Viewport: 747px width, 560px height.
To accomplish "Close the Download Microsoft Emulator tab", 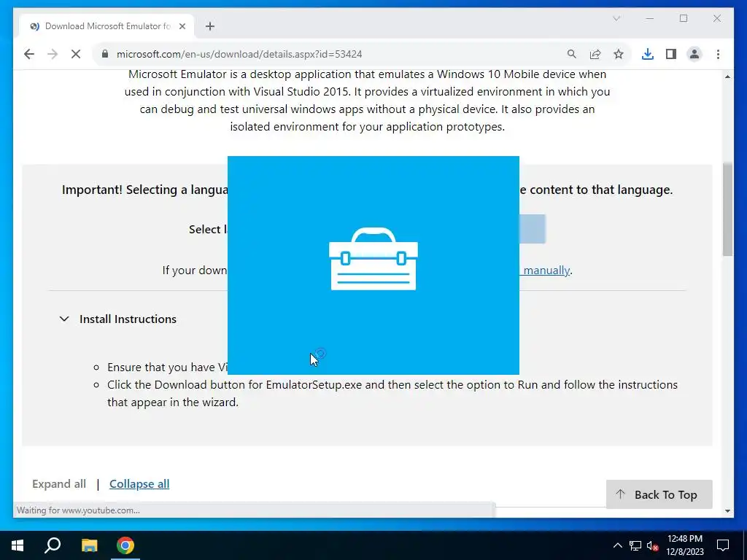I will (182, 26).
